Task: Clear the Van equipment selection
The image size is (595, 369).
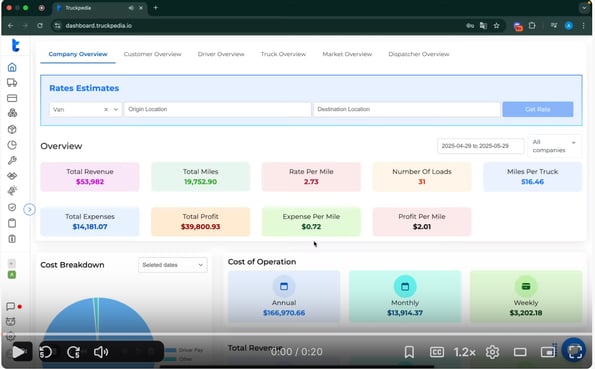Action: pos(106,109)
